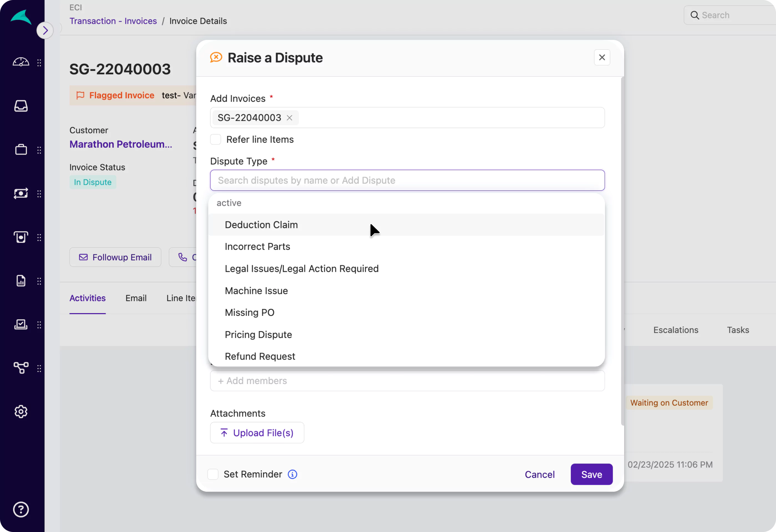Image resolution: width=776 pixels, height=532 pixels.
Task: Switch to the Email tab
Action: pyautogui.click(x=136, y=298)
